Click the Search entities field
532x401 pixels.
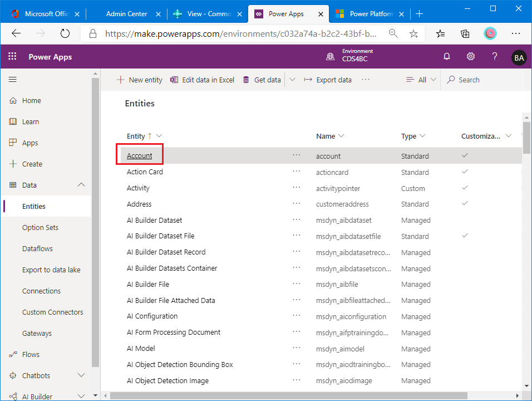(x=485, y=80)
